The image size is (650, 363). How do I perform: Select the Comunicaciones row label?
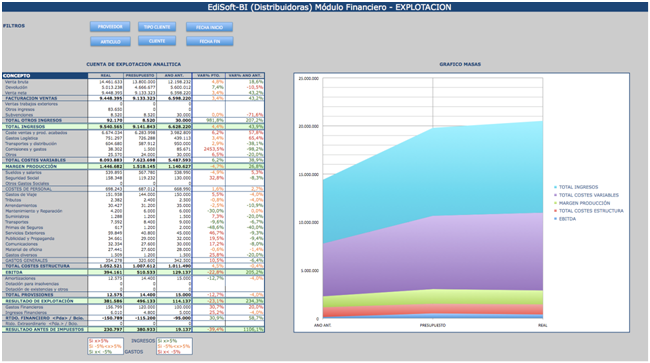point(21,244)
